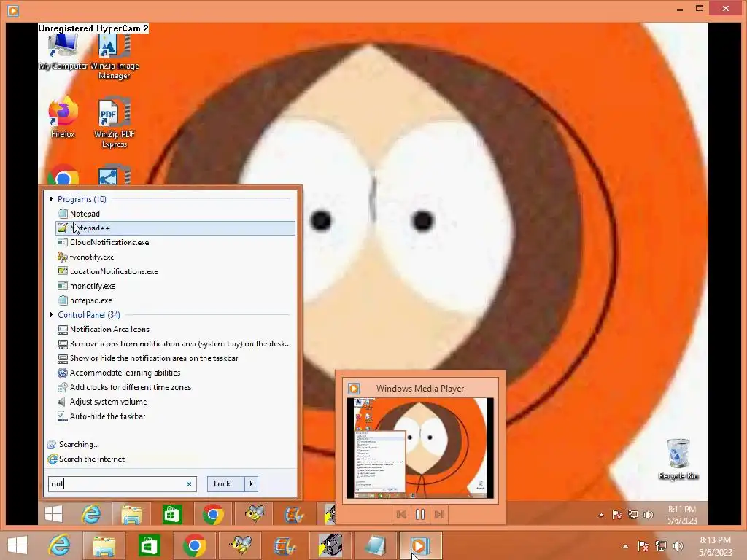747x560 pixels.
Task: Clear the start menu search box
Action: (189, 484)
